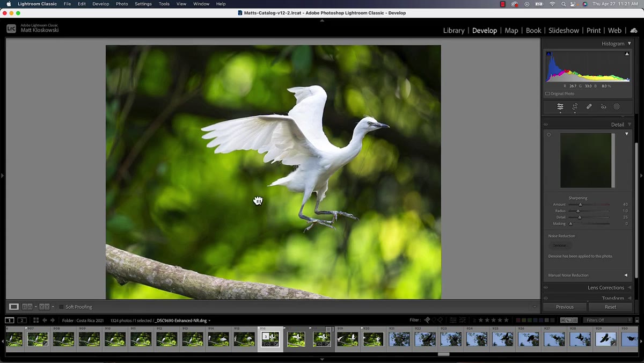Select filmstrip thumbnail 921

pos(399,339)
